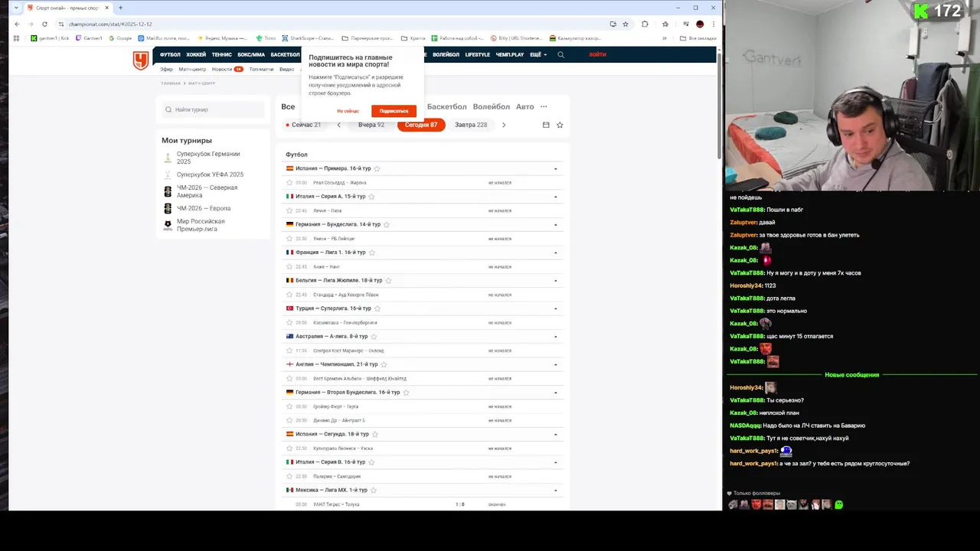The image size is (980, 551).
Task: Open the ЧМ-2026 — Европа tournament link
Action: (x=204, y=208)
